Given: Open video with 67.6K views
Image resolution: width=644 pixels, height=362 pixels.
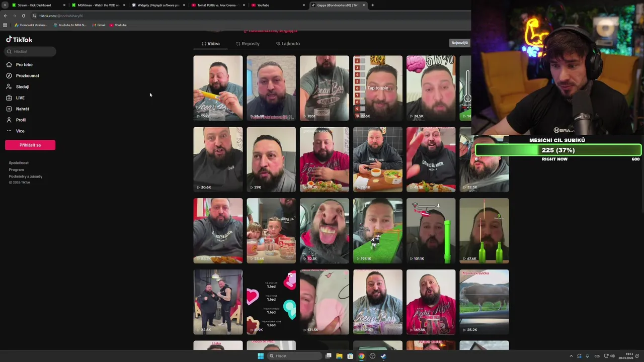Looking at the screenshot, I should [484, 231].
